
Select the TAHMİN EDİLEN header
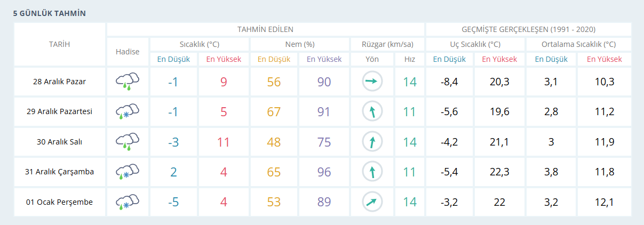click(265, 29)
